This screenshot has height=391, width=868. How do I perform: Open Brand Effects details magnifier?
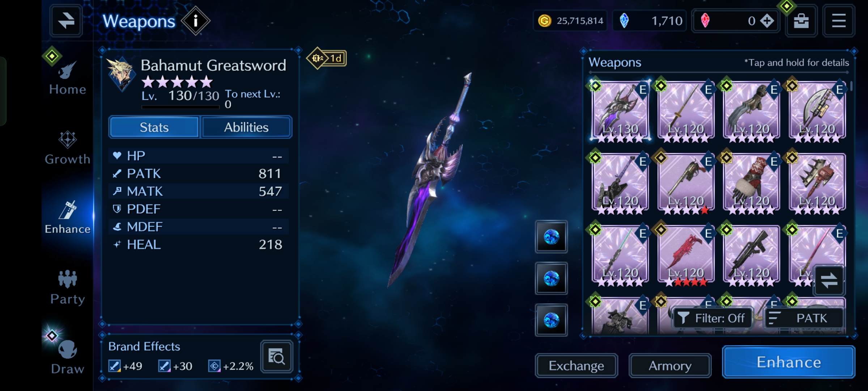[276, 357]
